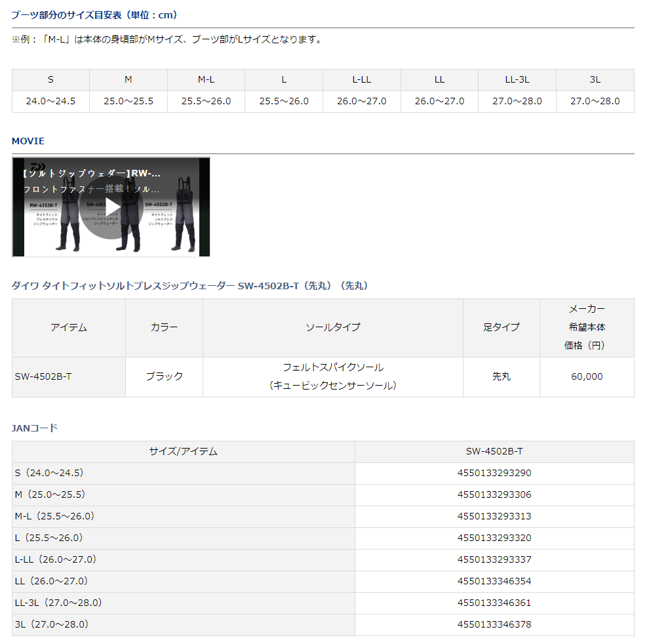Select the ブラック color cell
Image resolution: width=672 pixels, height=644 pixels.
click(x=164, y=377)
